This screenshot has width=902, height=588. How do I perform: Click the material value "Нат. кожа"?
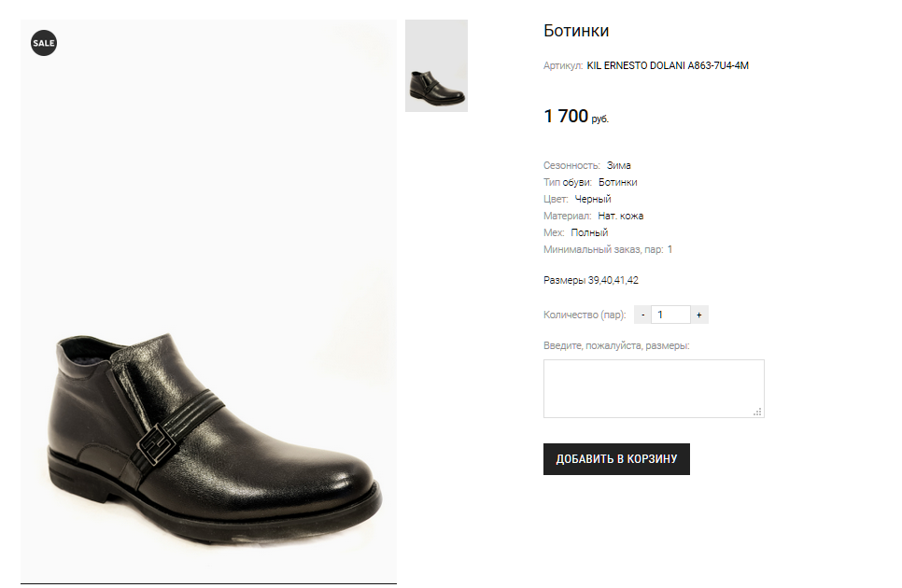click(620, 216)
